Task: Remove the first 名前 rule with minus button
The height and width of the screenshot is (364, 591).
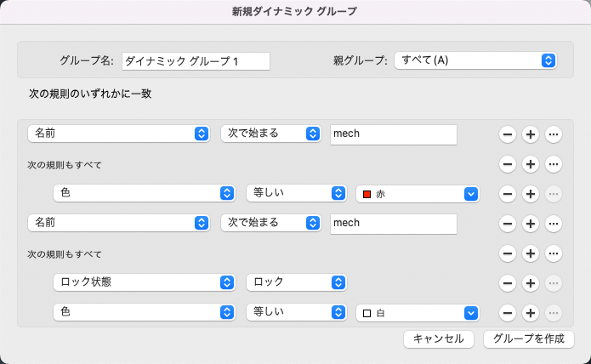Action: [x=507, y=134]
